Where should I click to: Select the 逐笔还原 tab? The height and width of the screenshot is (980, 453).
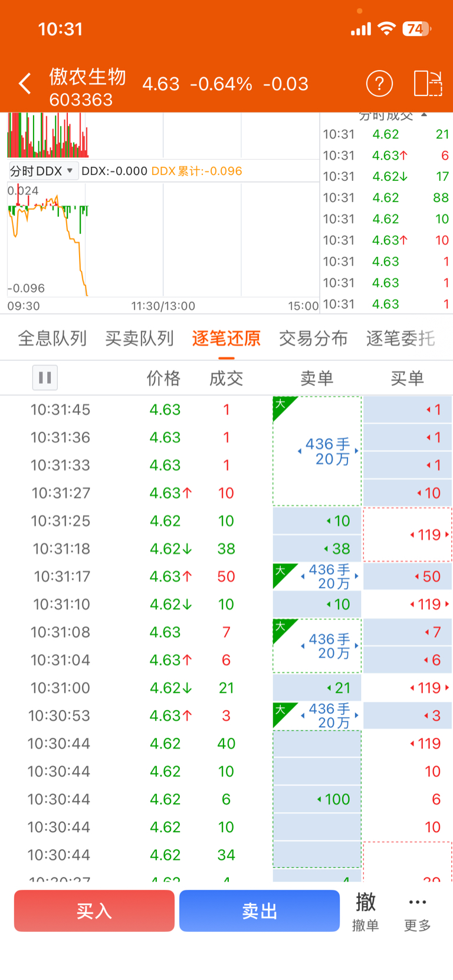(226, 338)
